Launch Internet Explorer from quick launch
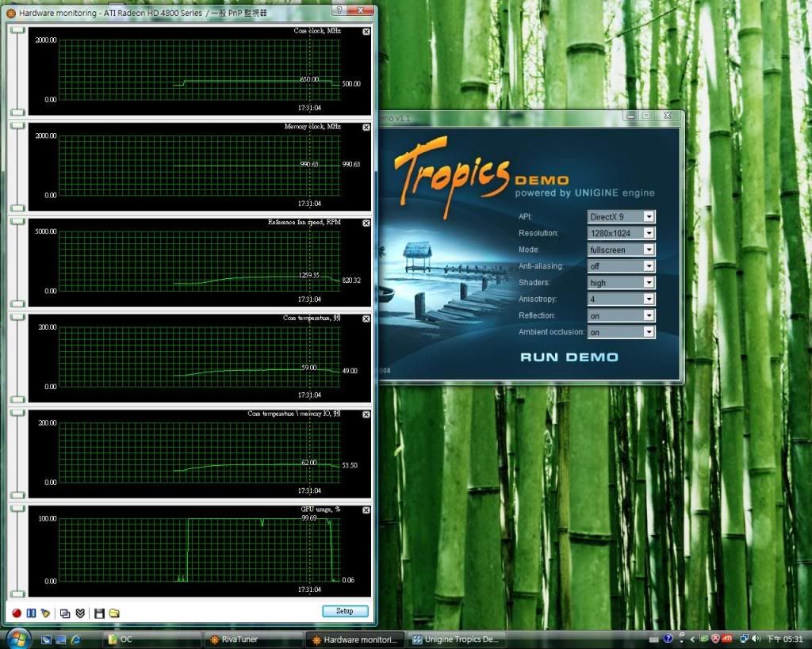Screen dimensions: 812x649 (x=75, y=639)
